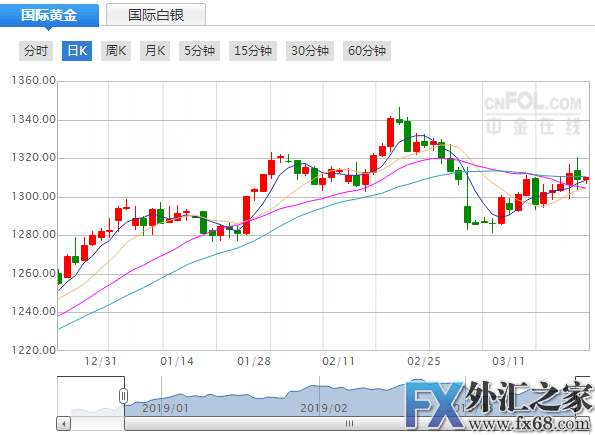Click the scrollbar left arrow button
The image size is (595, 435).
tap(64, 423)
